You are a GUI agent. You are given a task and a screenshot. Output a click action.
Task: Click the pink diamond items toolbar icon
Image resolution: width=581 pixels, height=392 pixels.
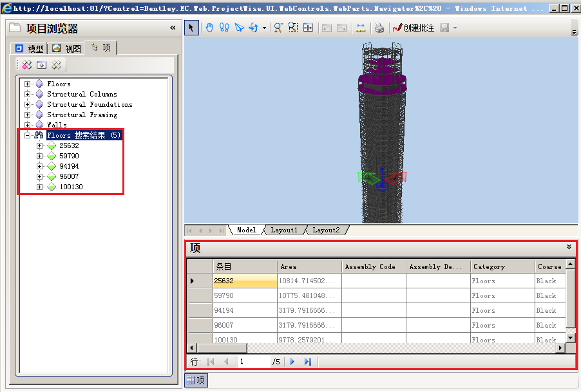coord(27,65)
